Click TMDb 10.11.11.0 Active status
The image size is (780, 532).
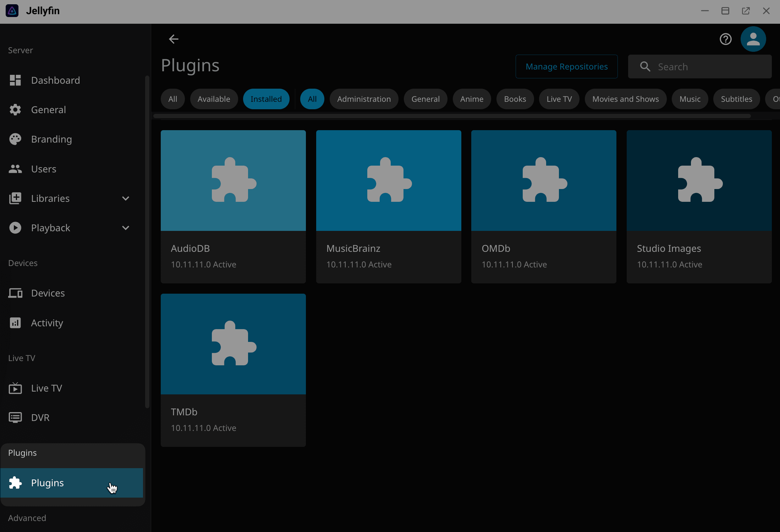tap(203, 428)
